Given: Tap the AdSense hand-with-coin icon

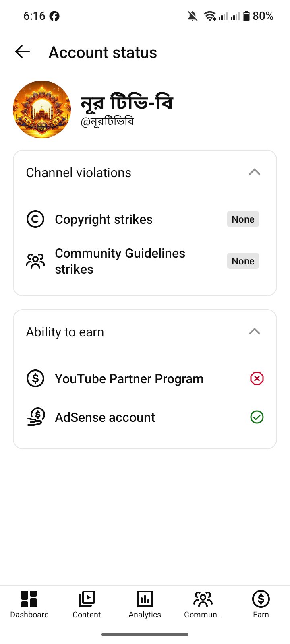Looking at the screenshot, I should [x=36, y=417].
